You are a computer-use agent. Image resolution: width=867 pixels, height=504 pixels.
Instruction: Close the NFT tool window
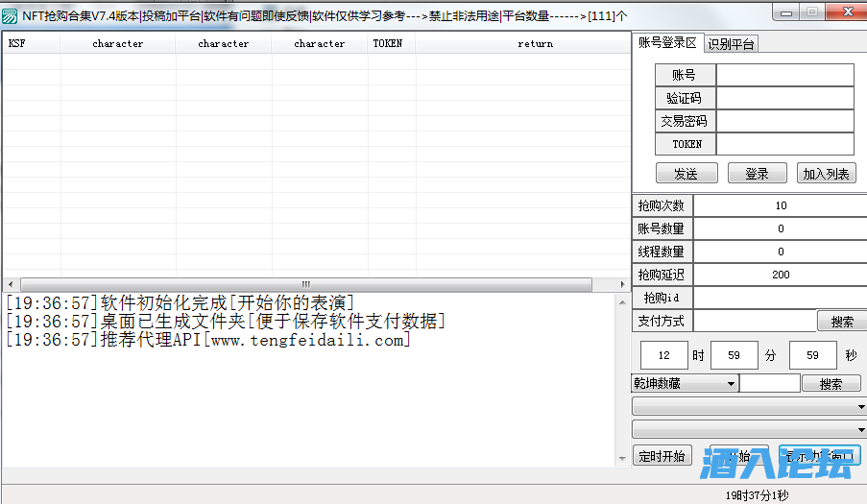846,12
